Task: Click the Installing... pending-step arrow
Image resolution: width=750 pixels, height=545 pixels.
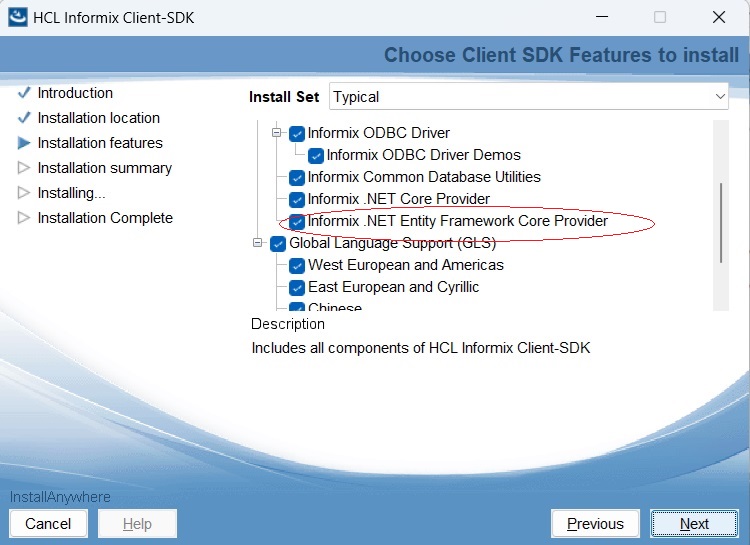Action: [23, 192]
